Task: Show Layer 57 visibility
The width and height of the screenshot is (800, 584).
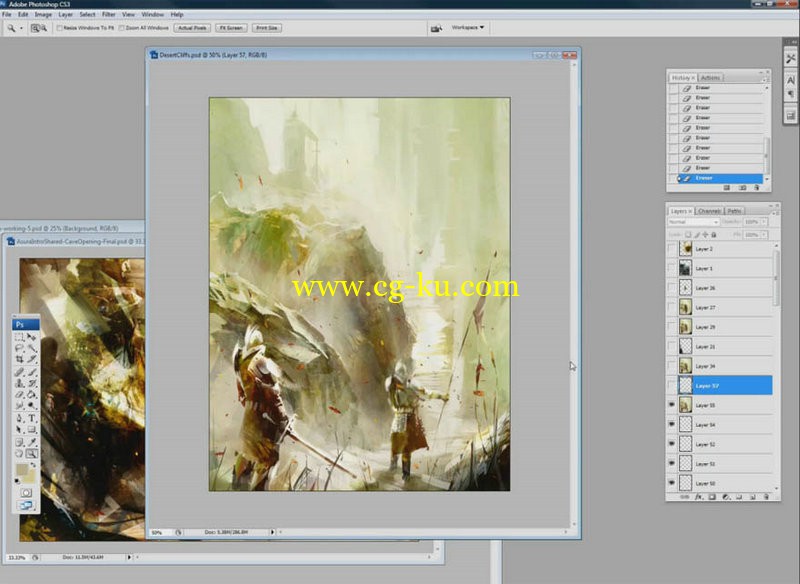Action: click(672, 386)
